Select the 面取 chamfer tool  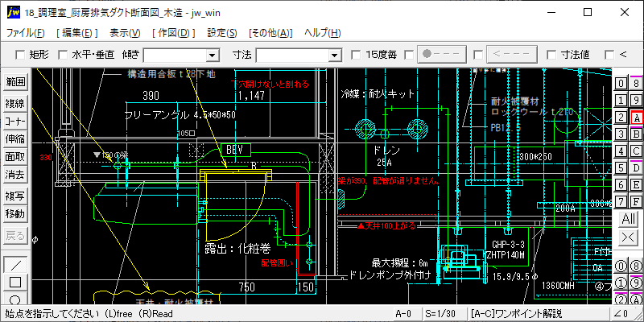15,157
